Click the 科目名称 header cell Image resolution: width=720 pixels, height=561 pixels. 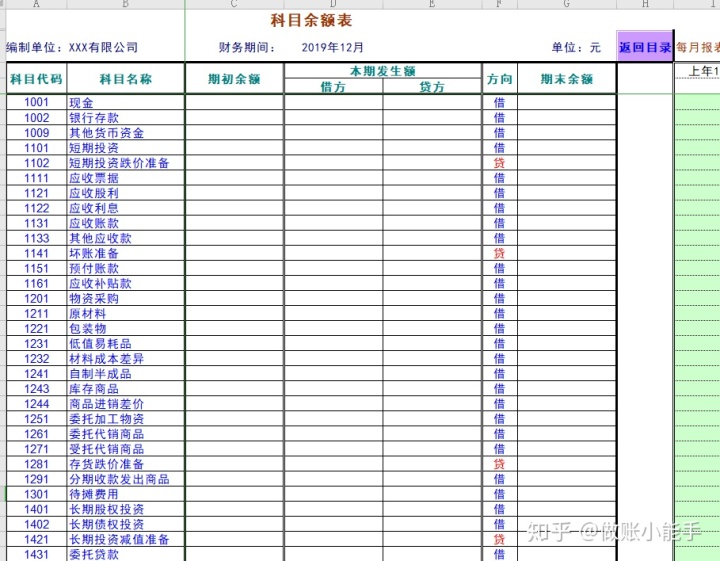[x=125, y=79]
